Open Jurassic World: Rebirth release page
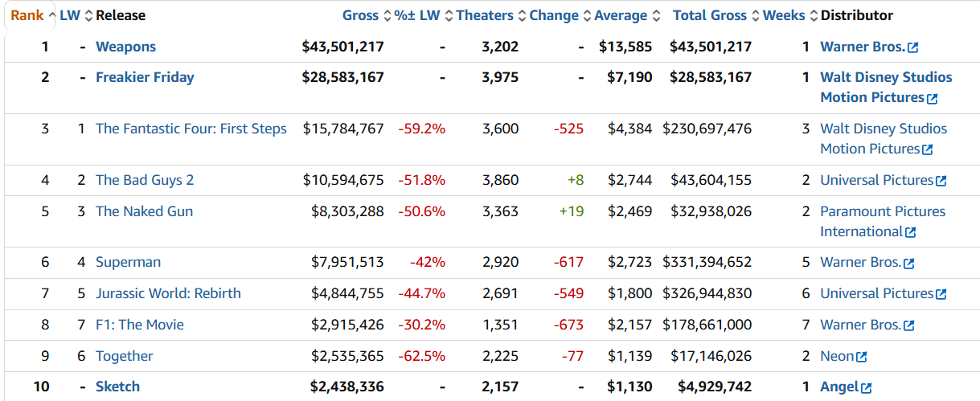Viewport: 980px width, 401px height. click(168, 293)
